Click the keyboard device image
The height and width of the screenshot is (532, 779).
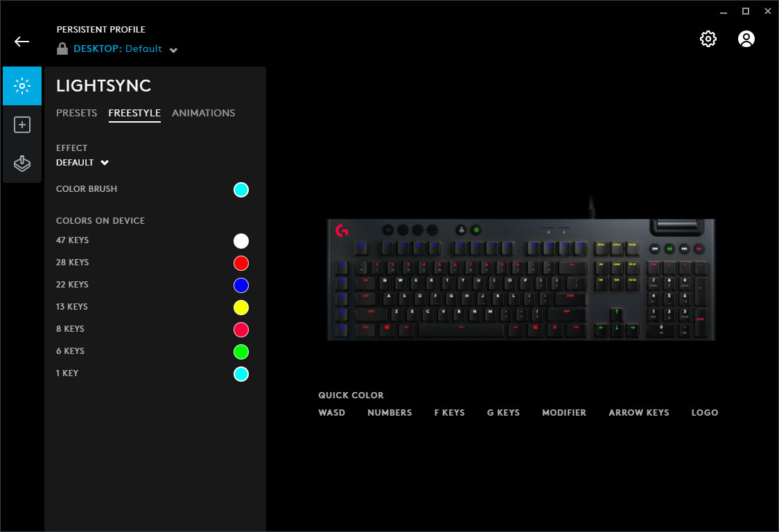click(520, 281)
